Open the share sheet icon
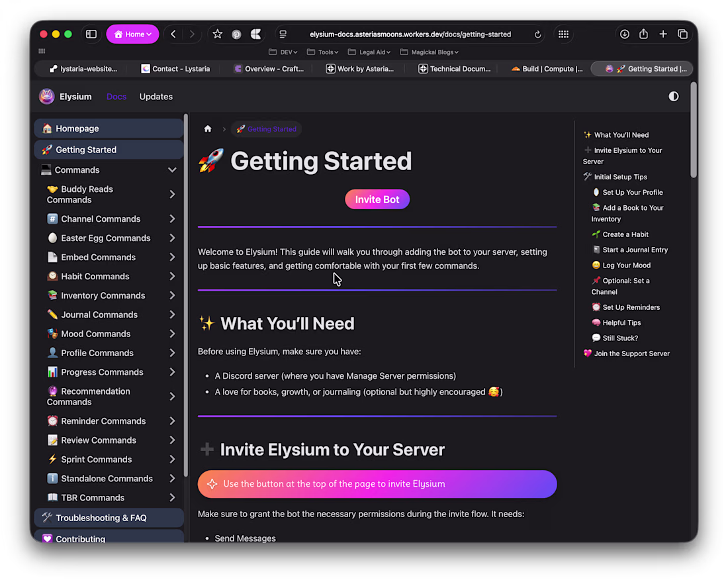 (643, 34)
